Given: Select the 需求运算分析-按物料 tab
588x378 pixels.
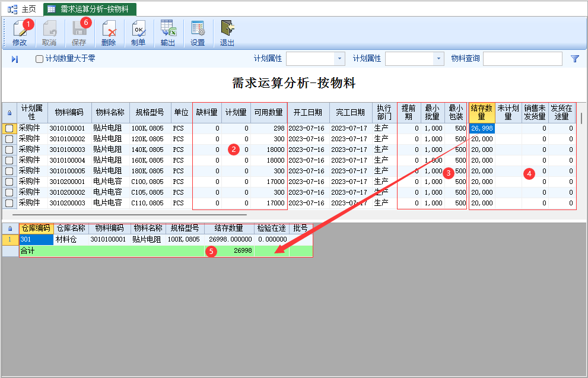Looking at the screenshot, I should pos(90,9).
